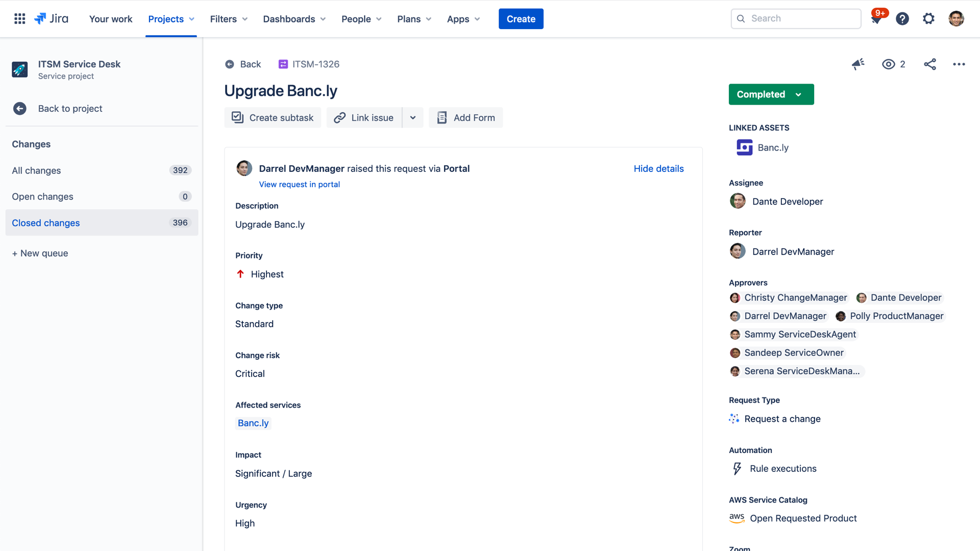Click the Request a change type icon
980x551 pixels.
734,419
